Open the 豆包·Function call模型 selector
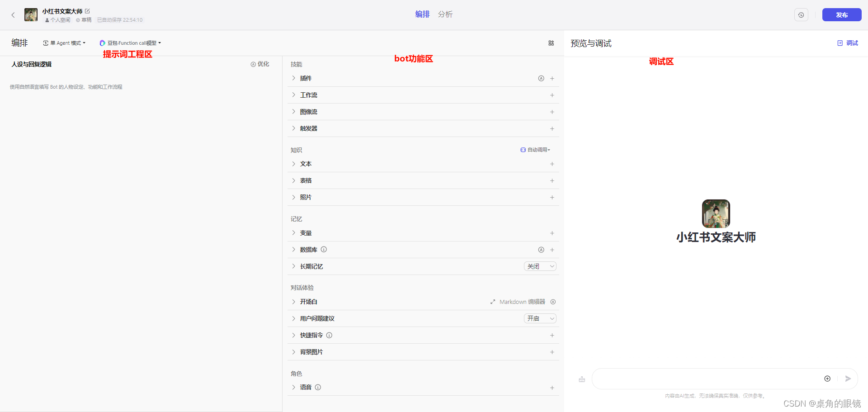 coord(130,43)
